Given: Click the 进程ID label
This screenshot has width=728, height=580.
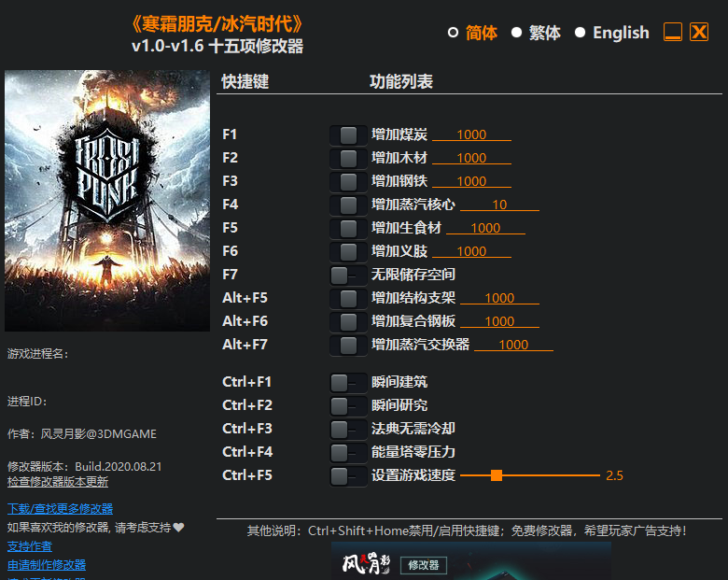Looking at the screenshot, I should pyautogui.click(x=27, y=402).
